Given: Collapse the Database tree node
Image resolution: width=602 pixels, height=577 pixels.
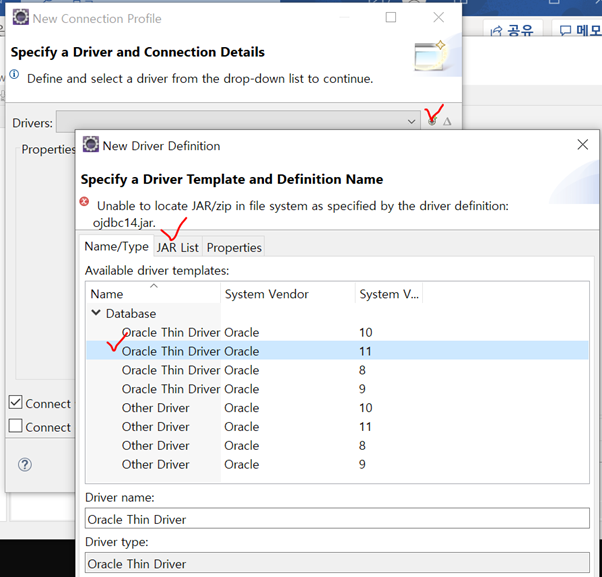Looking at the screenshot, I should click(96, 313).
